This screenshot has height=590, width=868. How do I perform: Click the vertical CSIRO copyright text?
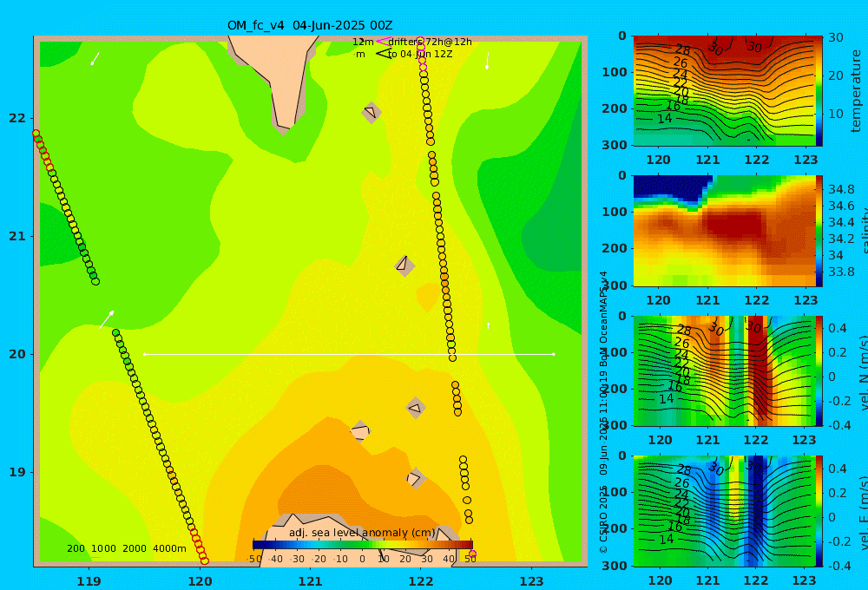(x=604, y=412)
